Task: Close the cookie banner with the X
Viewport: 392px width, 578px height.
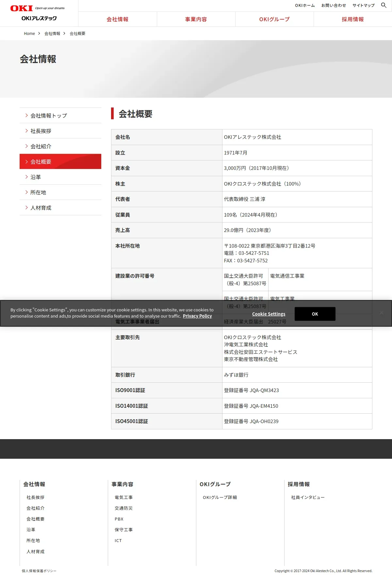Action: (381, 313)
